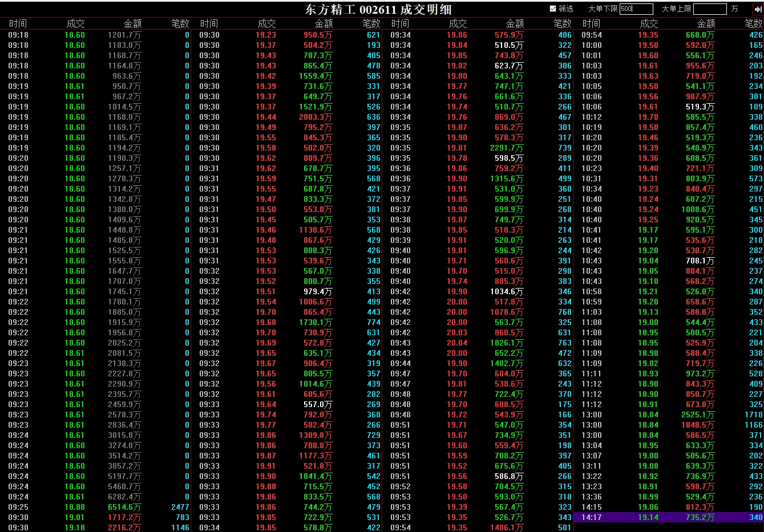The image size is (764, 532).
Task: Click the 18.88 price at 09:25
Action: pos(75,507)
